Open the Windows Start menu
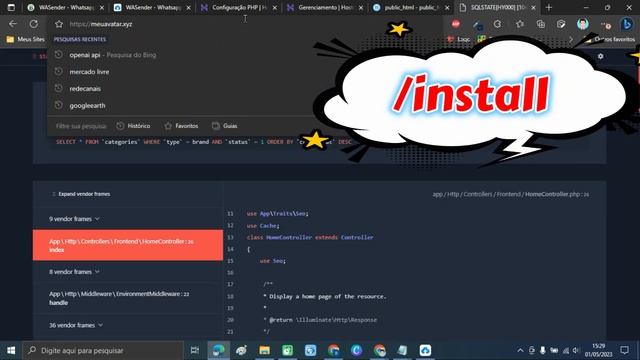The height and width of the screenshot is (360, 640). 11,350
